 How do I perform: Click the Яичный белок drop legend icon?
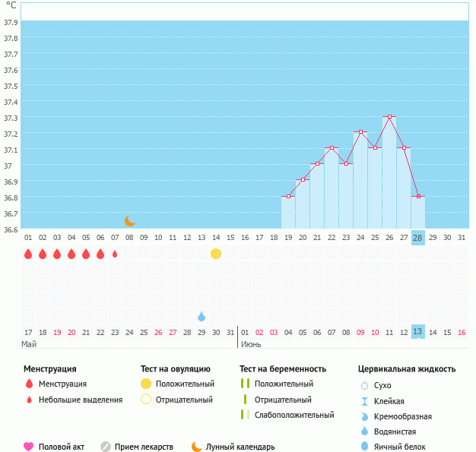click(x=365, y=447)
